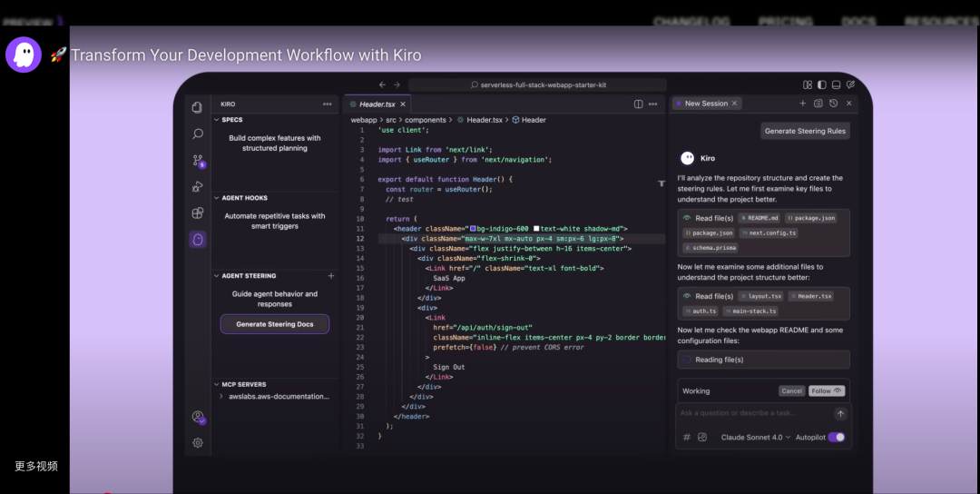The width and height of the screenshot is (980, 494).
Task: Close the New Session chat tab
Action: [734, 104]
